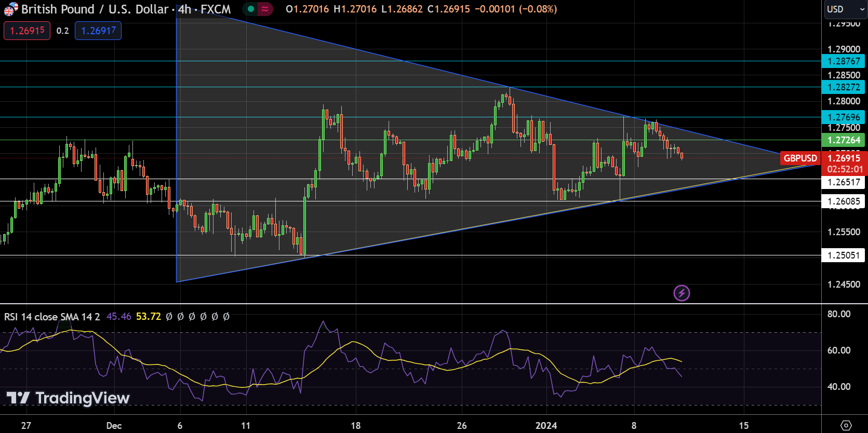This screenshot has width=868, height=433.
Task: Click the purple lightning bolt event icon
Action: pos(682,293)
